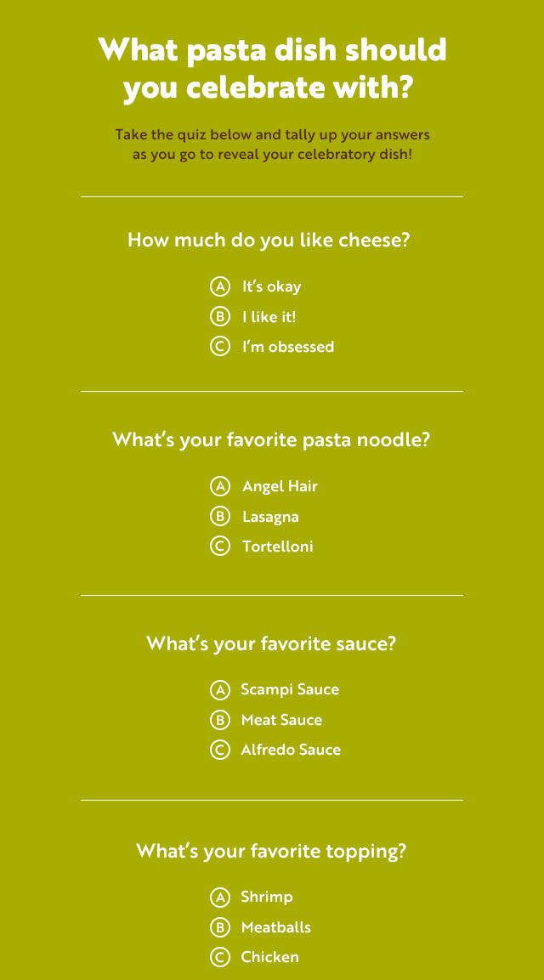Select the Alfredo Sauce answer label

click(291, 750)
